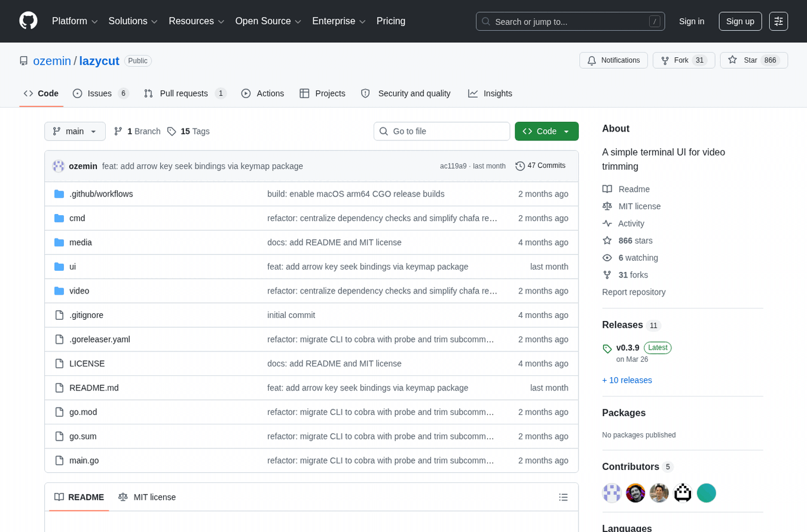Open the ui folder
This screenshot has width=807, height=532.
pyautogui.click(x=72, y=267)
